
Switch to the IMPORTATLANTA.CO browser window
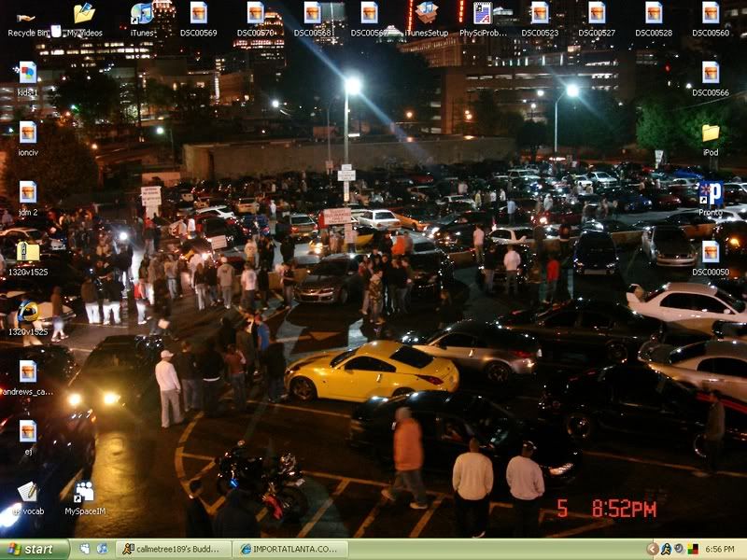(290, 550)
